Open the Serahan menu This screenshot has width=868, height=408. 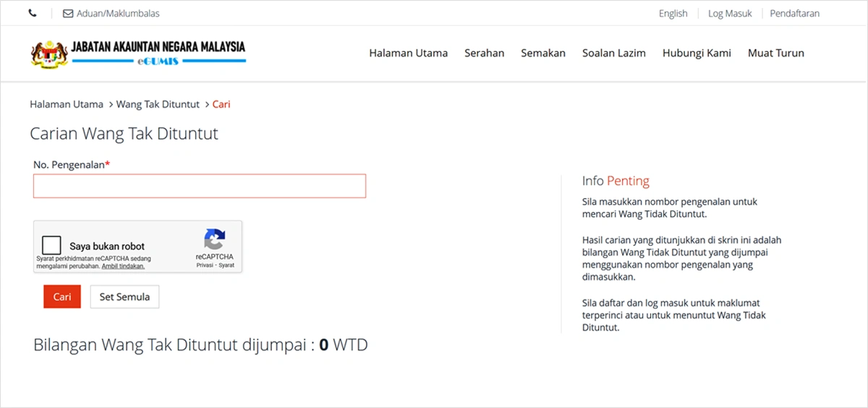(x=484, y=53)
